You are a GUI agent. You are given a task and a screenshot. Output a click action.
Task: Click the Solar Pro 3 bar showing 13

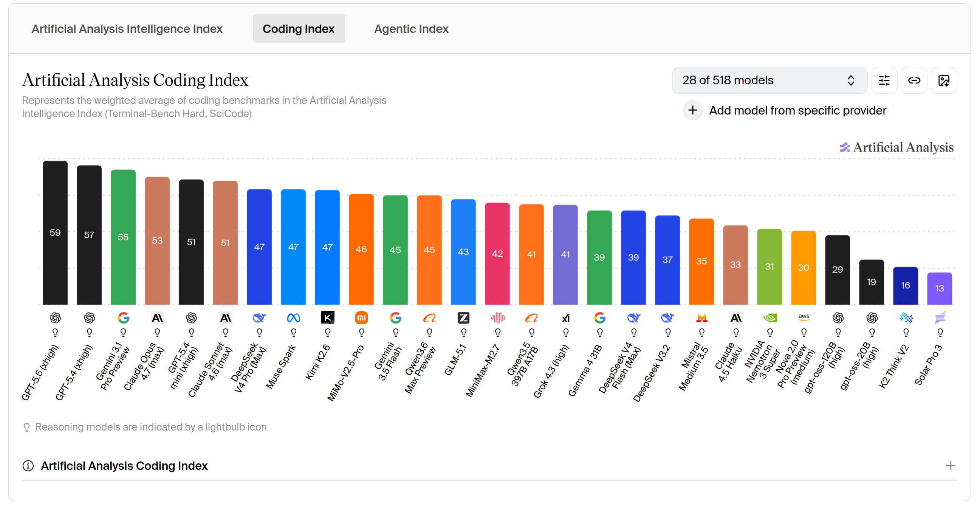[x=940, y=289]
